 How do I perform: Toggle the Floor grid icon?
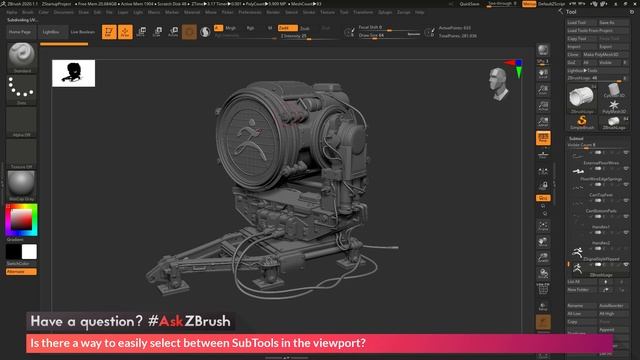[543, 154]
